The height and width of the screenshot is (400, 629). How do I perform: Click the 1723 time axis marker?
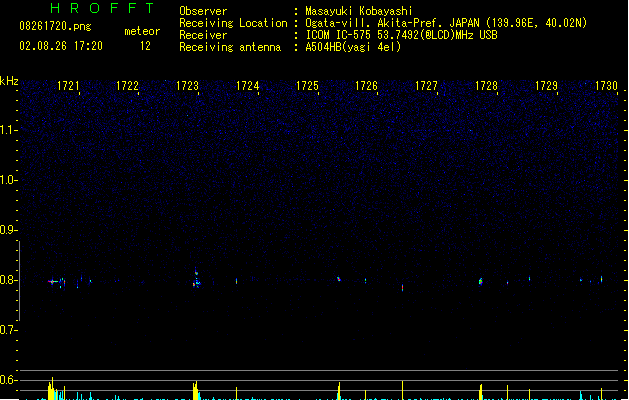[187, 86]
